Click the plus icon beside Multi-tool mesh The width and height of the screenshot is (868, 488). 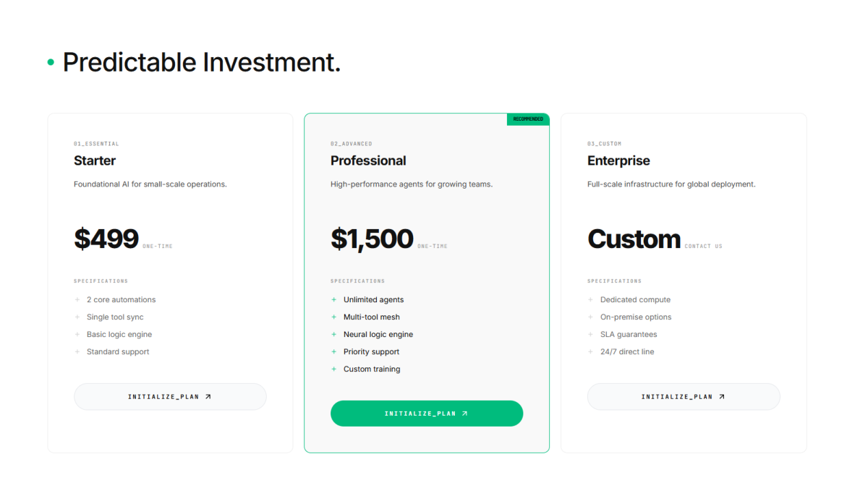click(334, 317)
